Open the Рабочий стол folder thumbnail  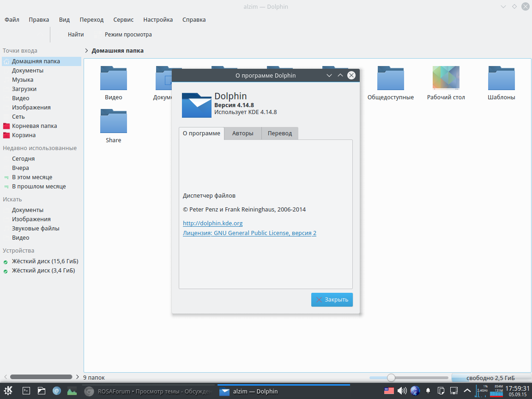(x=446, y=84)
